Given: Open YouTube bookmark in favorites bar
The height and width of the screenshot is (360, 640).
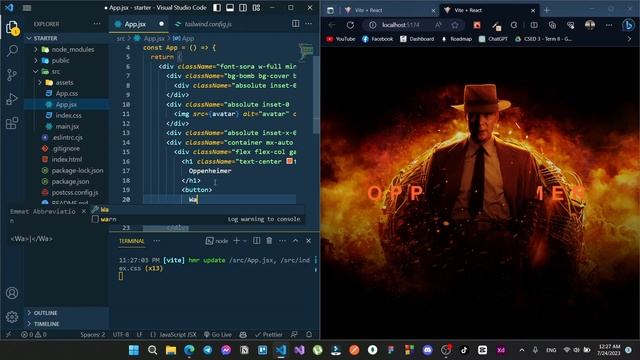Looking at the screenshot, I should pos(340,39).
